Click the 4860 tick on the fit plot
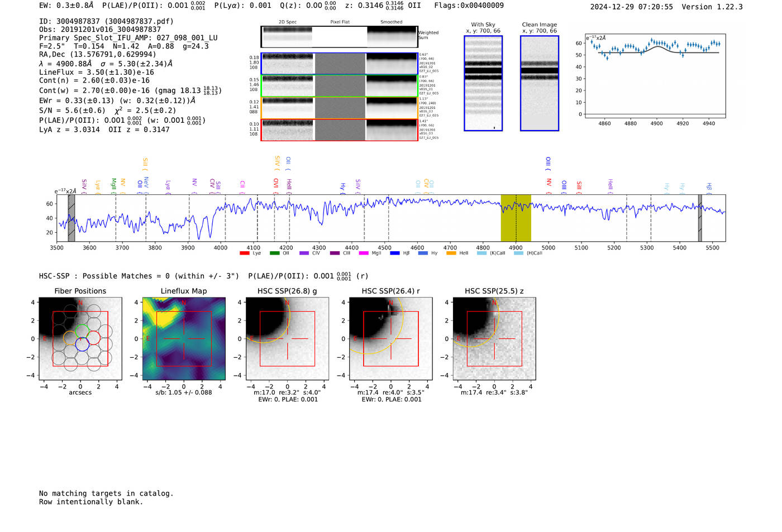Screen dimensions: 782x532 [x=604, y=123]
